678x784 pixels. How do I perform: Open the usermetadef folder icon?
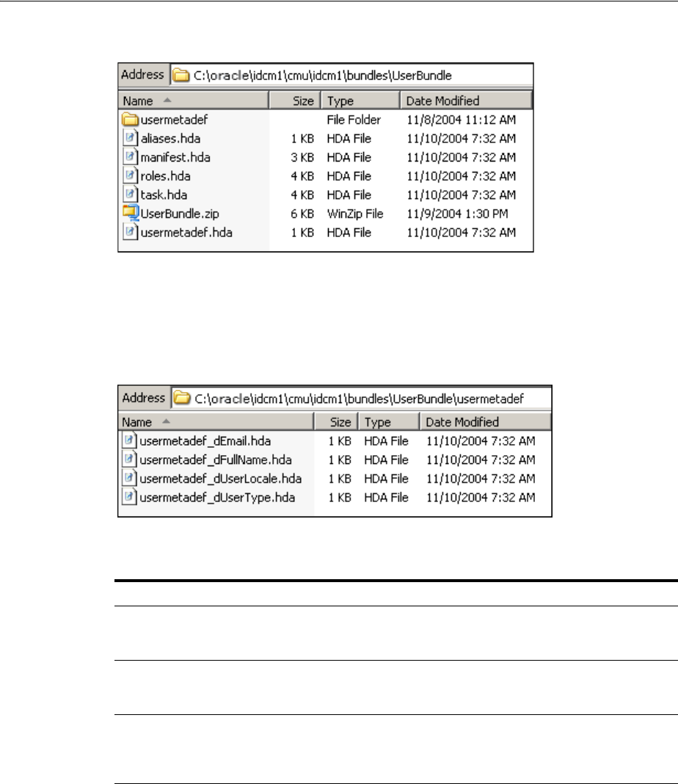coord(130,120)
